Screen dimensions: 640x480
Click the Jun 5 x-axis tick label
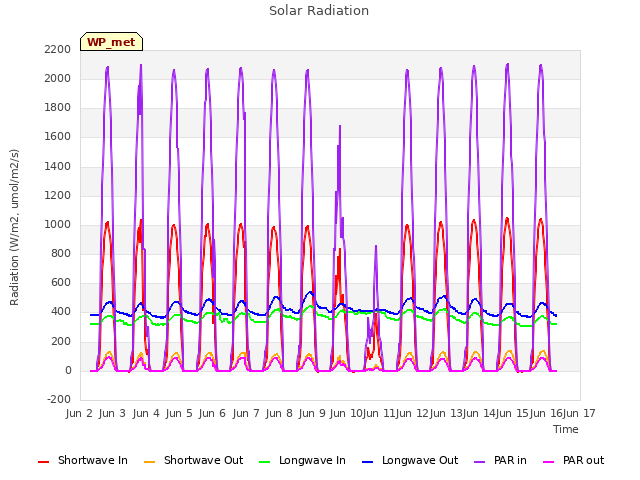179,413
